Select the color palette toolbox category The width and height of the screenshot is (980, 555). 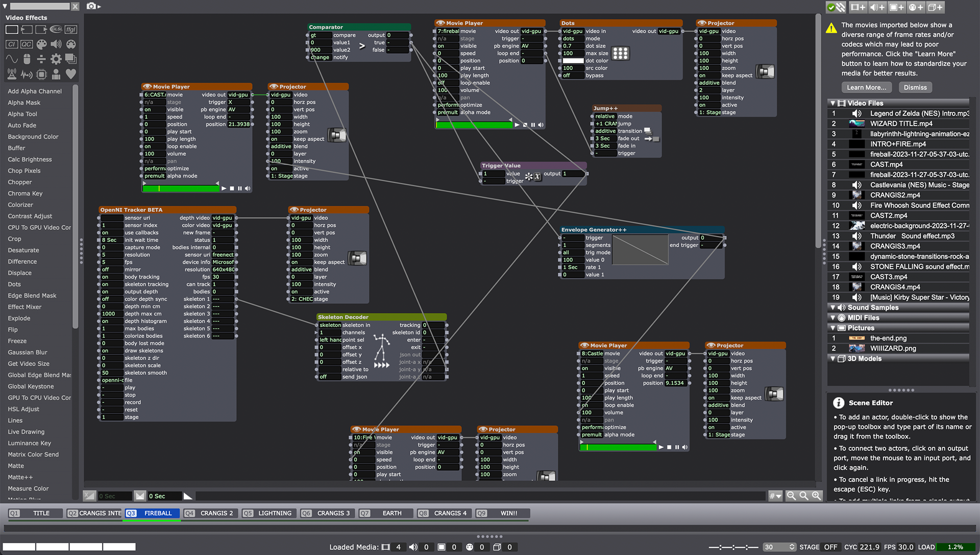click(x=41, y=44)
